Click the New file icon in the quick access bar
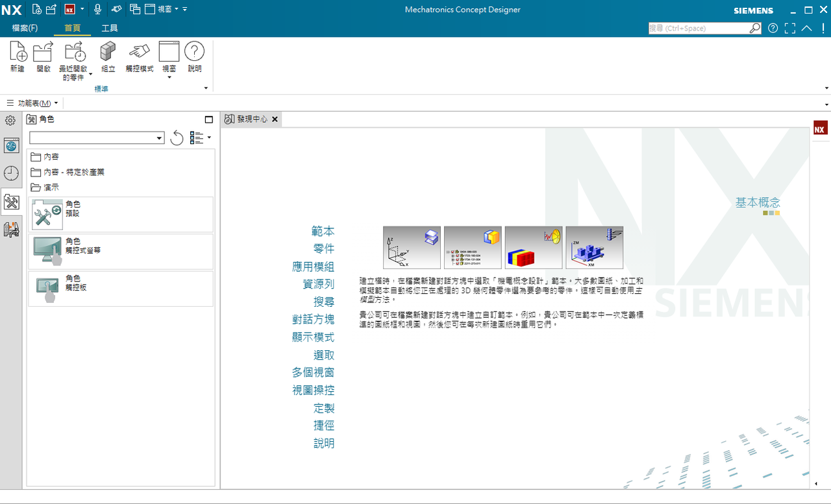This screenshot has height=504, width=831. [x=36, y=9]
